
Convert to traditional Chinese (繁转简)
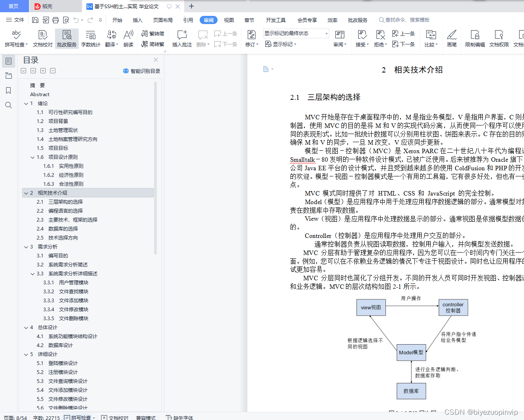click(153, 34)
